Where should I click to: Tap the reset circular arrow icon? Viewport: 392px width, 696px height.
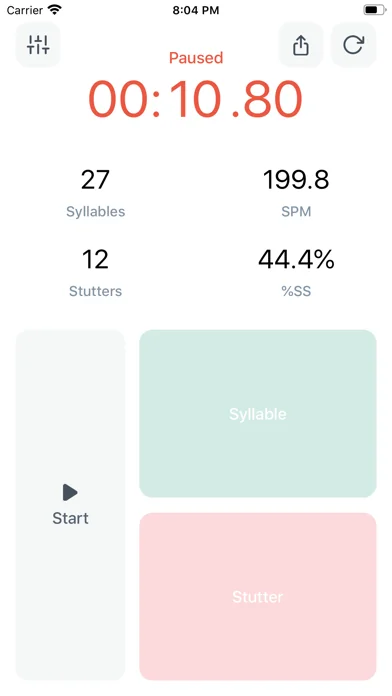click(353, 45)
